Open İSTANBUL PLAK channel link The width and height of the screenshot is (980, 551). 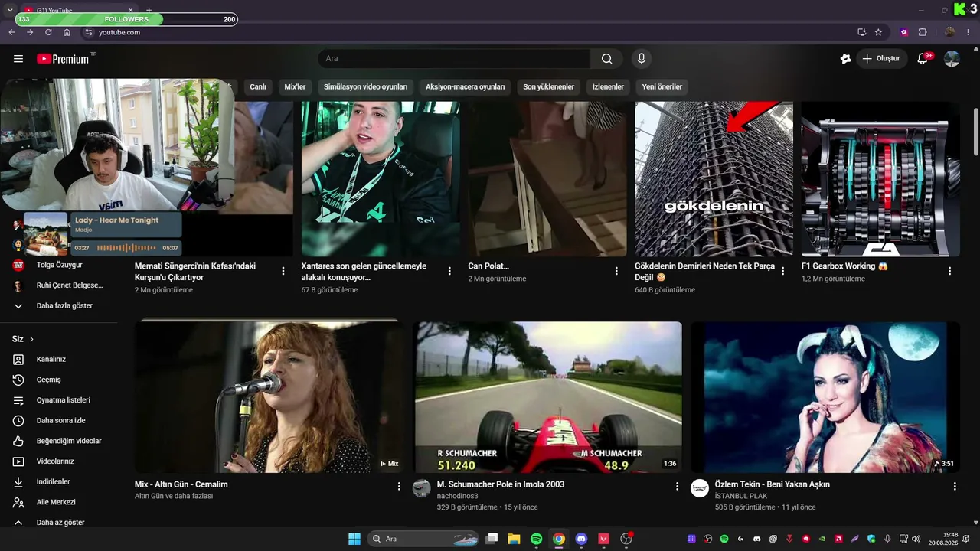pos(741,496)
